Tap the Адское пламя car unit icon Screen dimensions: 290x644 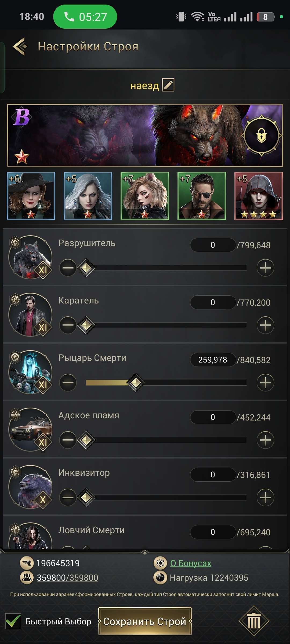[x=30, y=430]
